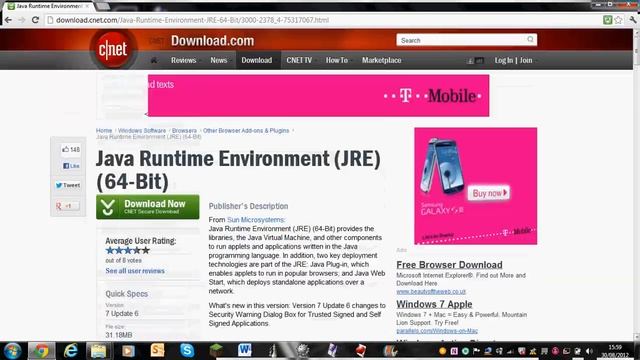The image size is (640, 360).
Task: Open the Windows Start orb
Action: [12, 351]
